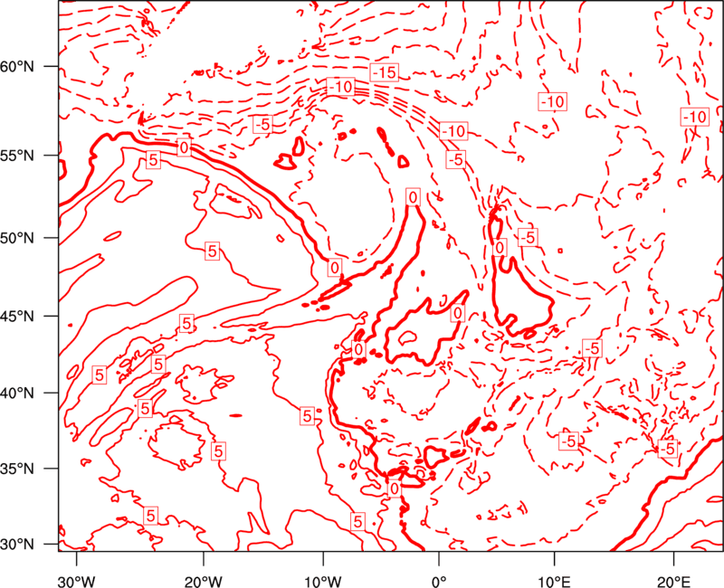This screenshot has width=724, height=588.
Task: Select the -5 contour label near 37°N 11°E
Action: pyautogui.click(x=568, y=441)
